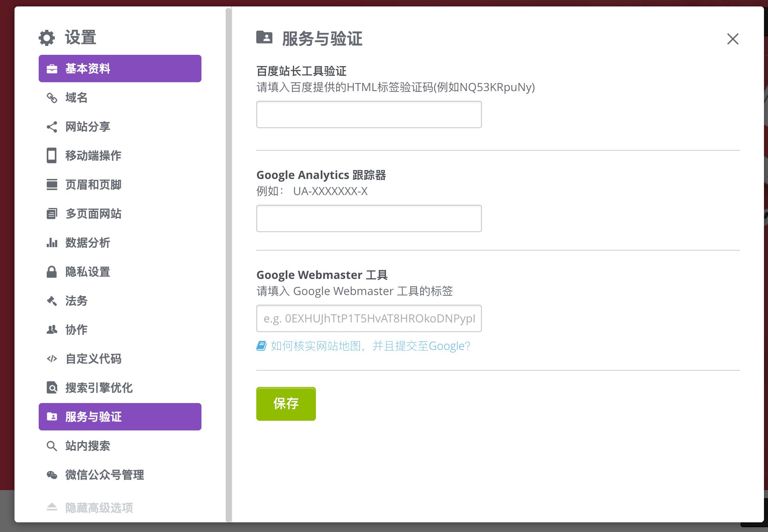This screenshot has height=532, width=768.
Task: Click the magnifier icon for 站内搜索
Action: tap(52, 446)
